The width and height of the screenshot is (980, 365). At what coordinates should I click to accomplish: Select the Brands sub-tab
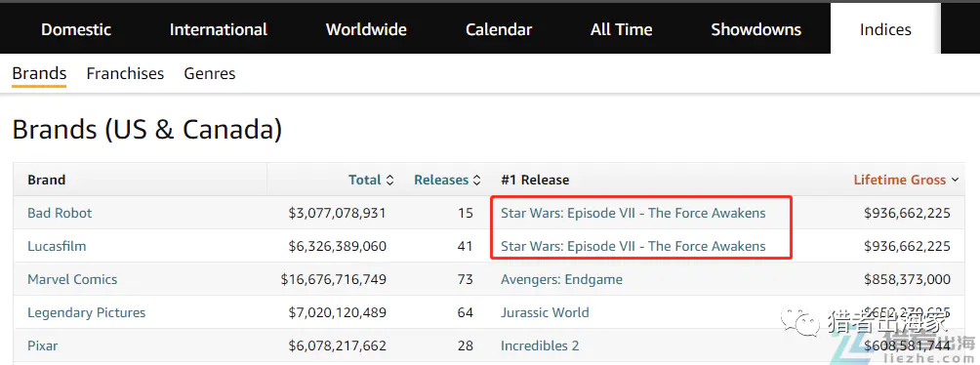point(39,74)
